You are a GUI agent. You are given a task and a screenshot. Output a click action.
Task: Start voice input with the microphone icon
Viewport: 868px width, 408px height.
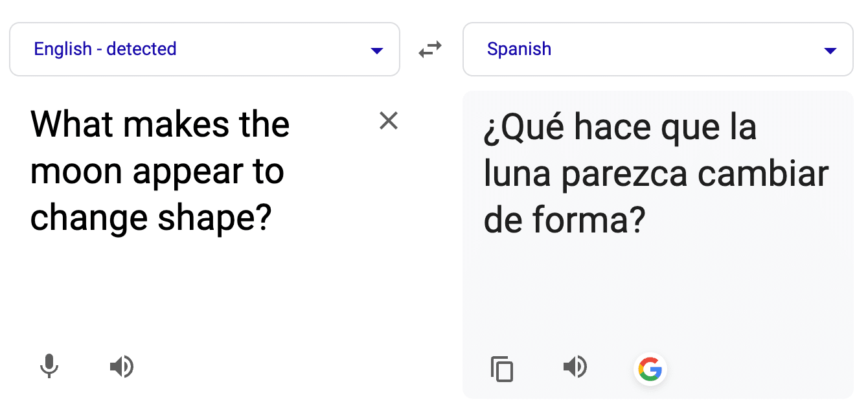(49, 367)
